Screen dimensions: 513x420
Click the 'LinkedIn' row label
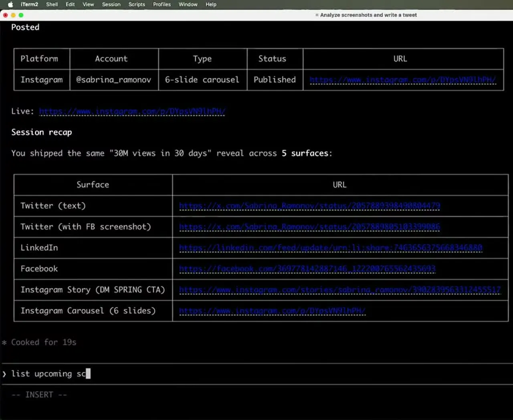tap(39, 248)
